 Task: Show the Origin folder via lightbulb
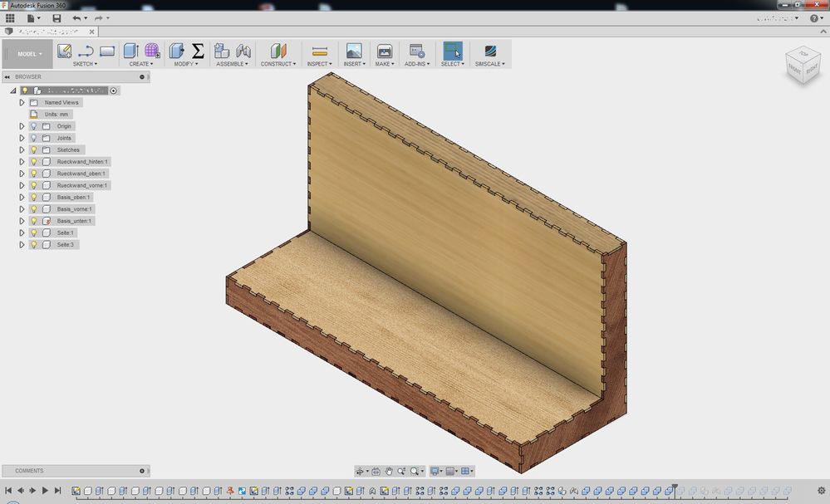[34, 126]
